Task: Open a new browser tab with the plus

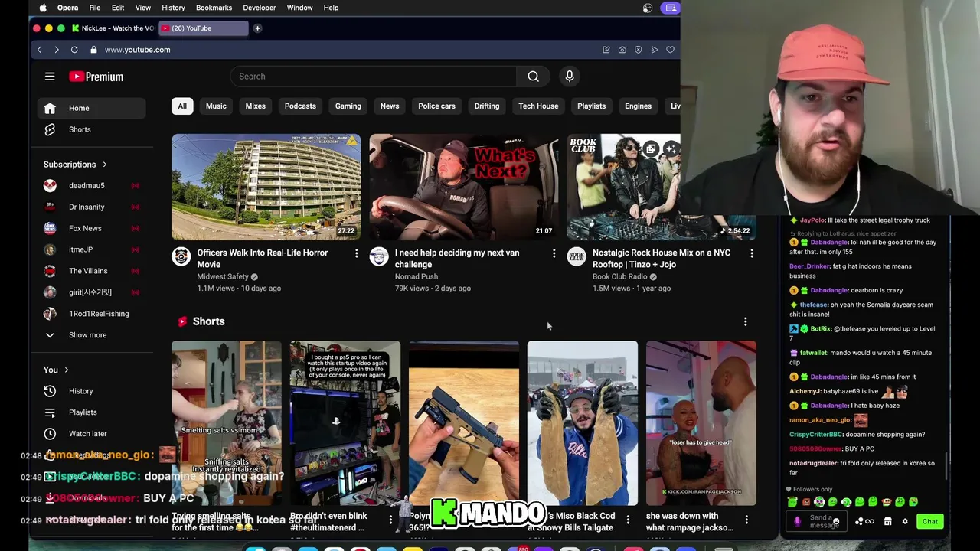Action: (x=257, y=28)
